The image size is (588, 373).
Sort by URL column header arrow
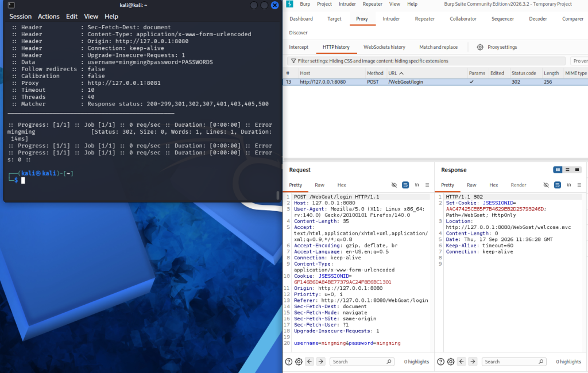coord(401,73)
